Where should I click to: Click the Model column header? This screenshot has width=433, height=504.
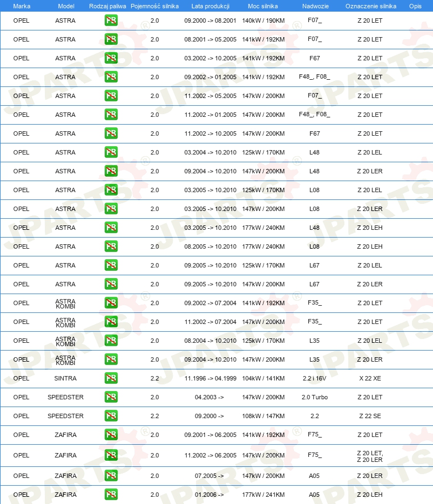(66, 6)
